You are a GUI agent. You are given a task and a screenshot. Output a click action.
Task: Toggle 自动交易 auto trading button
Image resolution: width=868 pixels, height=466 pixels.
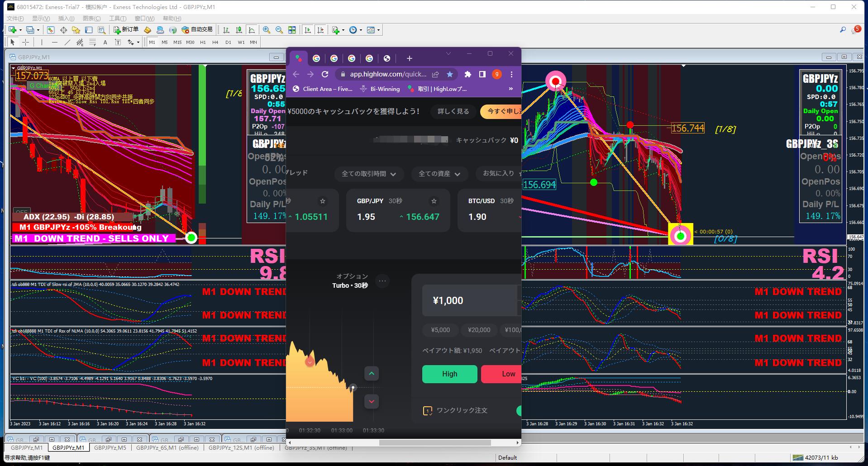[x=197, y=30]
